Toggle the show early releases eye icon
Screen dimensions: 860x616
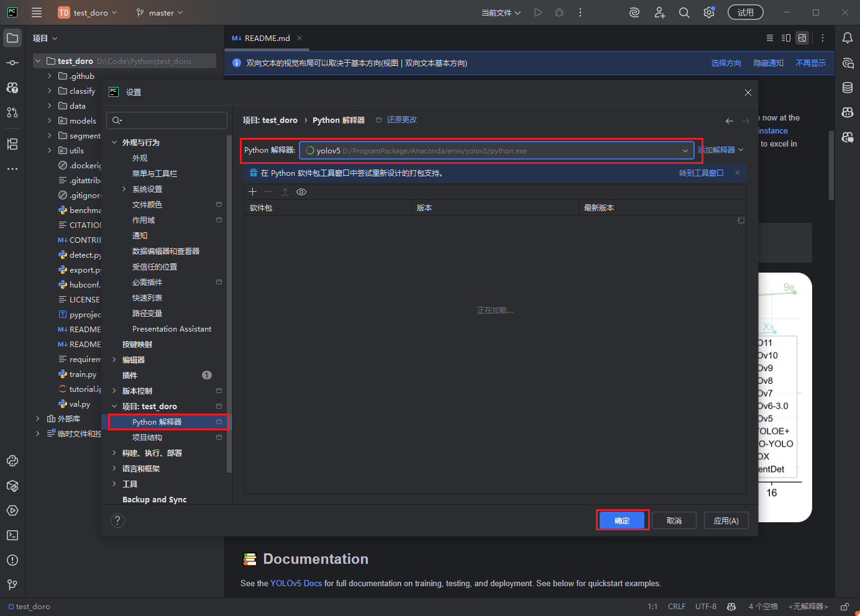[301, 192]
